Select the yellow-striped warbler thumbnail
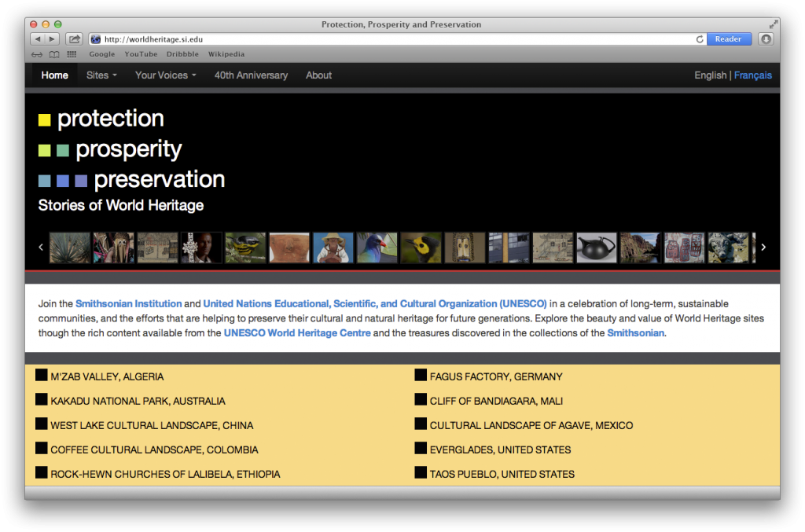This screenshot has width=805, height=532. point(245,248)
